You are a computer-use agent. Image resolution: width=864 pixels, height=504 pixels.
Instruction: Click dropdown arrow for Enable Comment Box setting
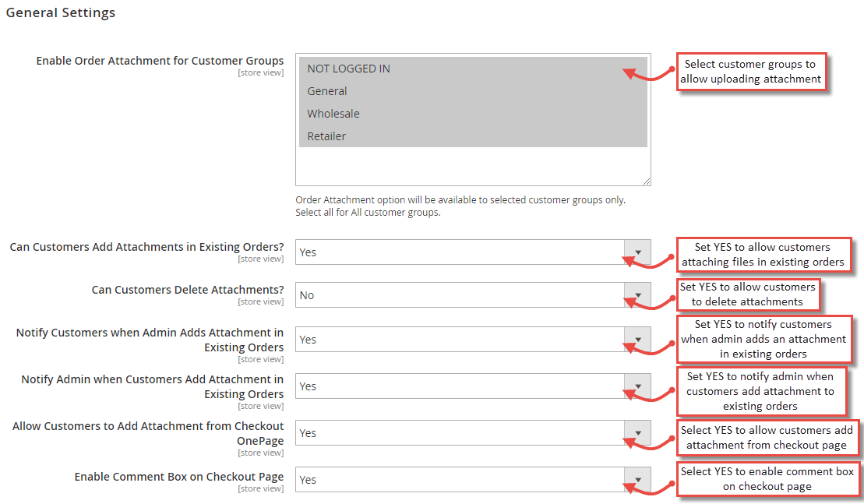tap(637, 479)
